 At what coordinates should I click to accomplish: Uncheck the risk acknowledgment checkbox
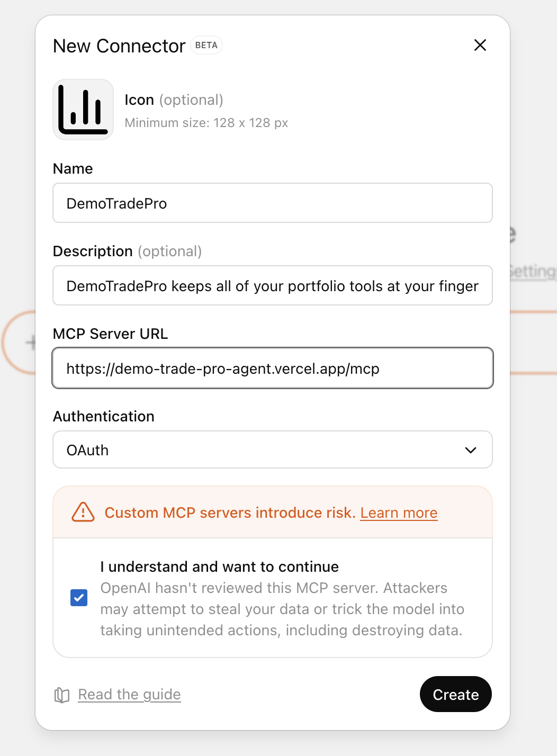[79, 598]
